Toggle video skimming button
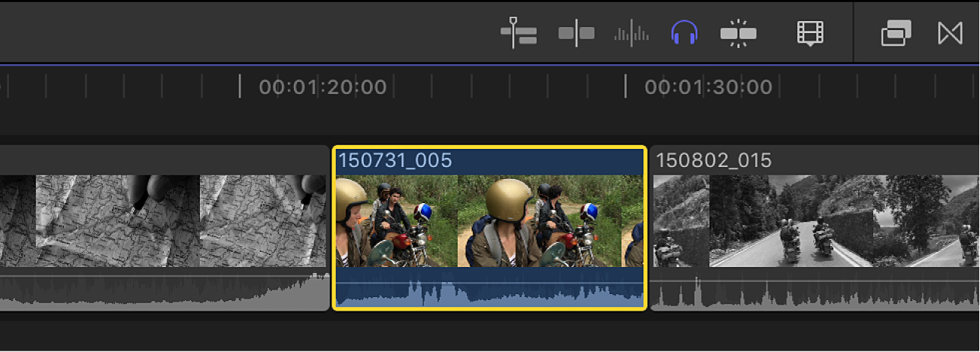This screenshot has height=352, width=980. click(x=576, y=33)
